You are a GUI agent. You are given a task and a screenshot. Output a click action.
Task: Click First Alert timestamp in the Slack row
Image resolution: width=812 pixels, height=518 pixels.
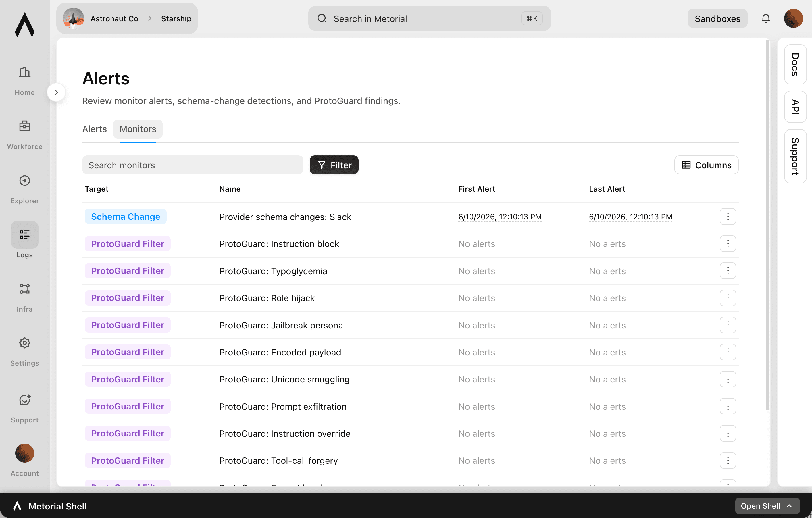(x=500, y=217)
